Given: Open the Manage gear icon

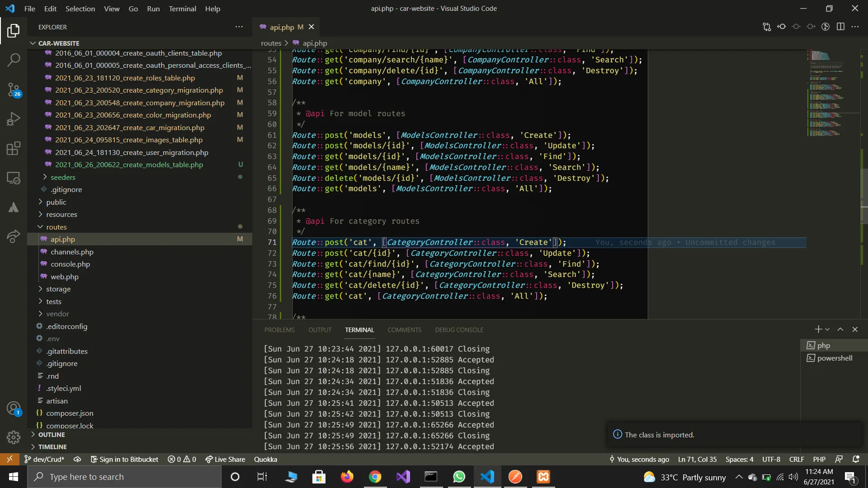Looking at the screenshot, I should (14, 437).
